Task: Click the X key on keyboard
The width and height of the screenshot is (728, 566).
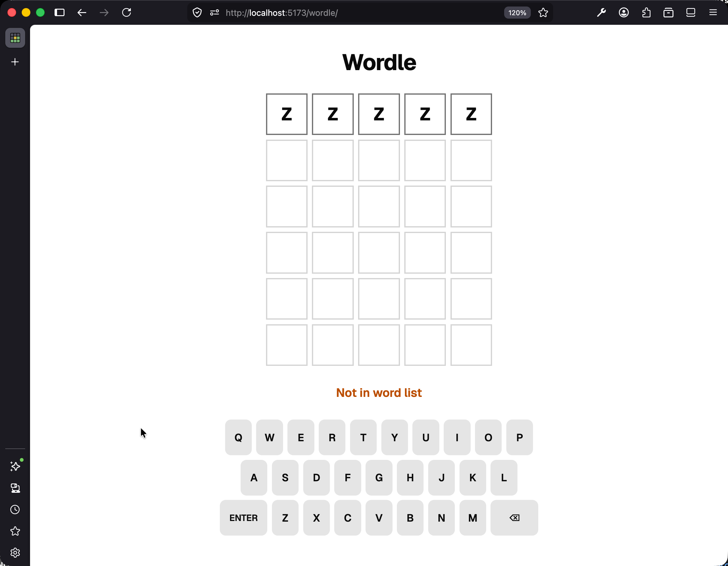Action: click(316, 518)
